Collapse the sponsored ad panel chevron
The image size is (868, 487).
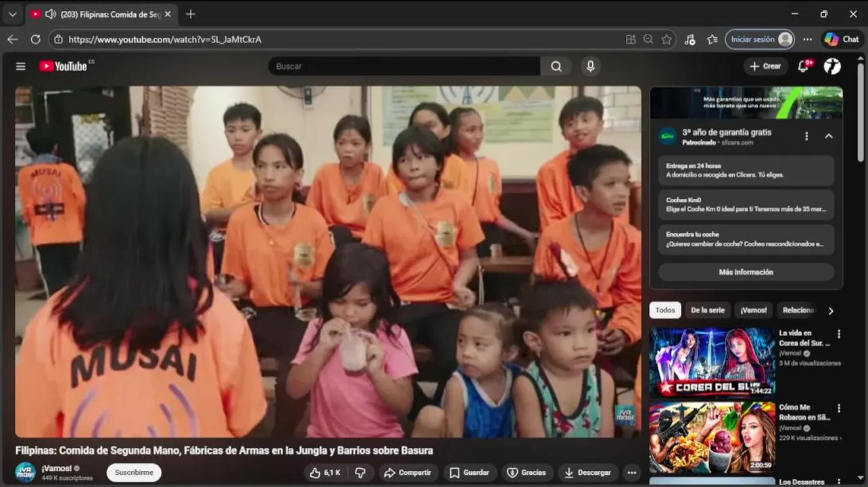pyautogui.click(x=829, y=136)
